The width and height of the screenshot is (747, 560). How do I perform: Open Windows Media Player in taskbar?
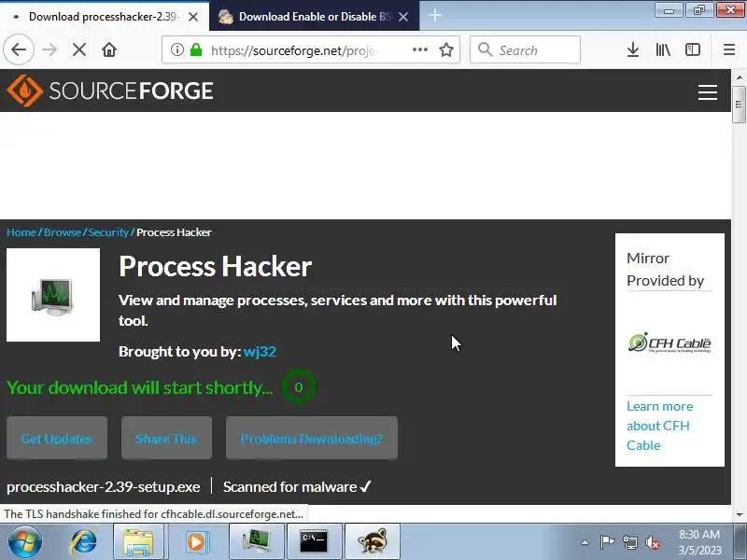196,541
